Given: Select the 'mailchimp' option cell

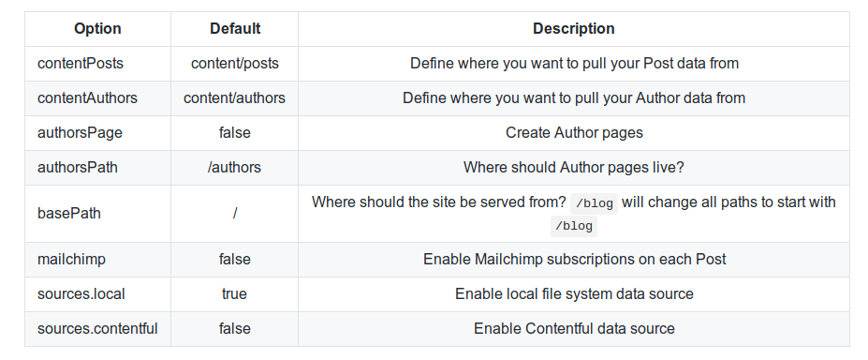Looking at the screenshot, I should coord(97,259).
